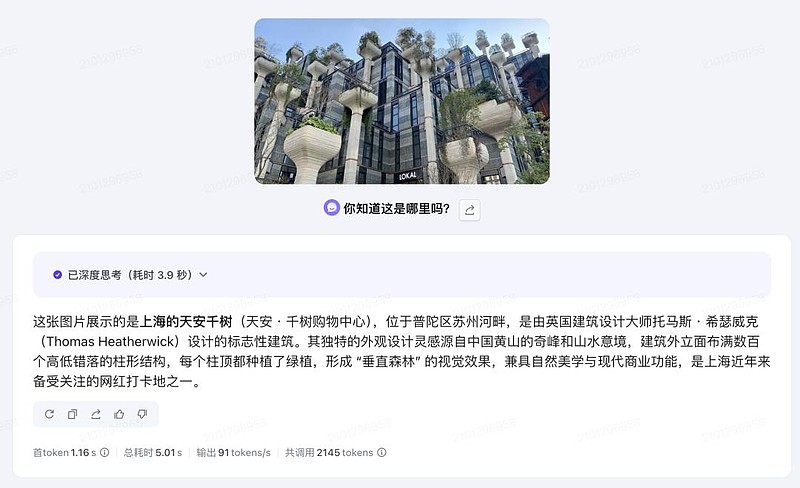Regenerate the response with the refresh icon
This screenshot has width=800, height=488.
pyautogui.click(x=49, y=414)
